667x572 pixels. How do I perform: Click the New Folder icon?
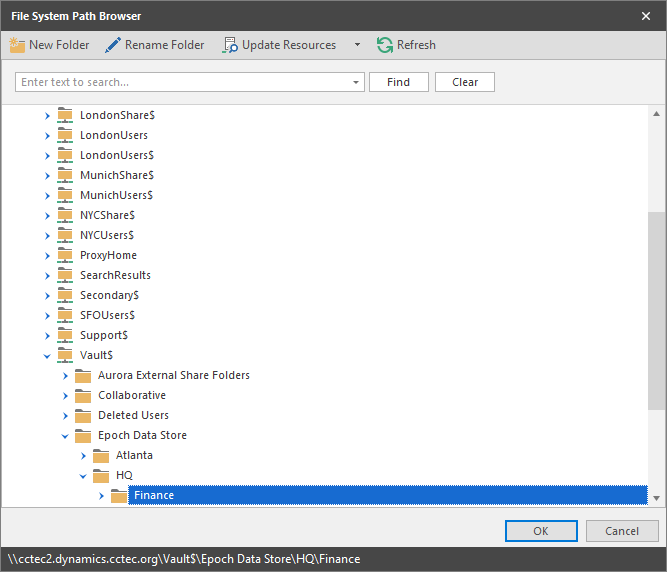coord(17,45)
